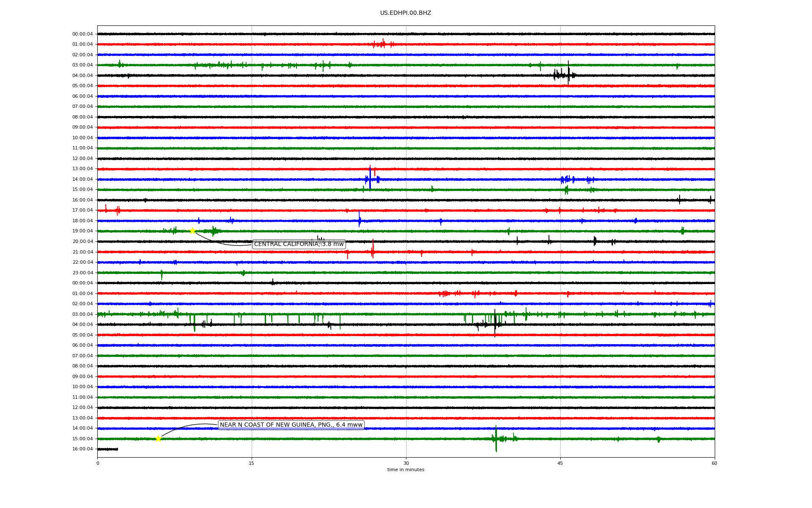Click the tall green spike on the bottom 15:00:04 trace
Viewport: 812px width, 508px height.
click(496, 439)
